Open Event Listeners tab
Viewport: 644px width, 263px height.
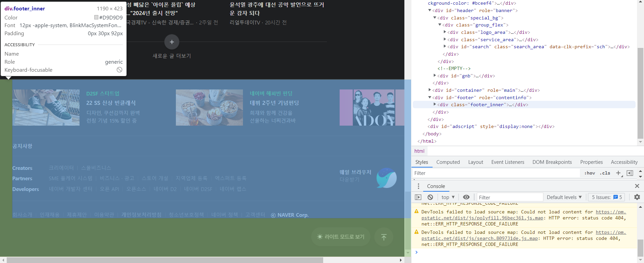(x=508, y=162)
